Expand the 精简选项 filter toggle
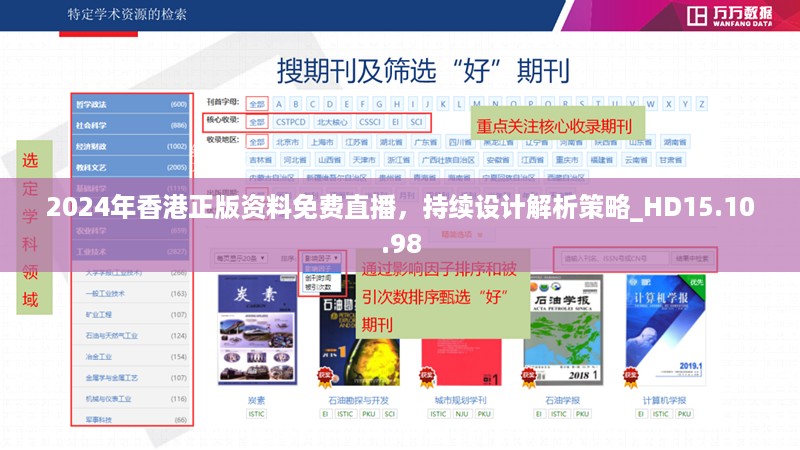This screenshot has height=450, width=800. 462,234
